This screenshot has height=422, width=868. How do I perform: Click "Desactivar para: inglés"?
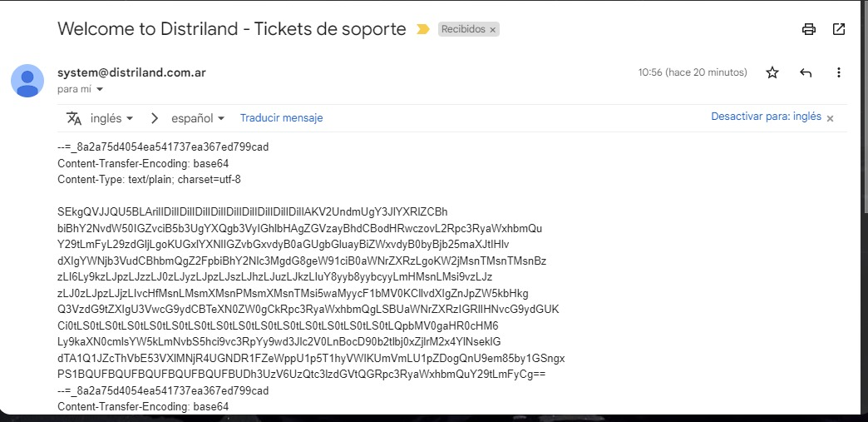pyautogui.click(x=766, y=117)
